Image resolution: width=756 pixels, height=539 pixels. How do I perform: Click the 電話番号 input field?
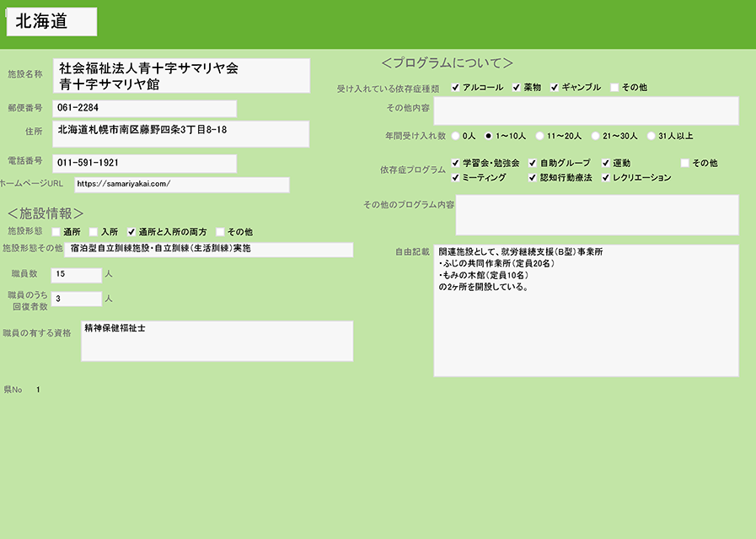click(144, 163)
